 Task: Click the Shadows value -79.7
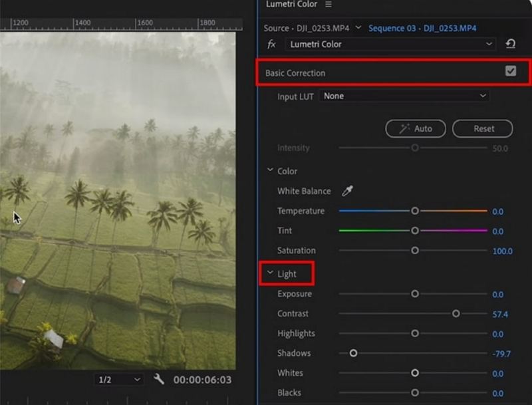[x=501, y=354]
